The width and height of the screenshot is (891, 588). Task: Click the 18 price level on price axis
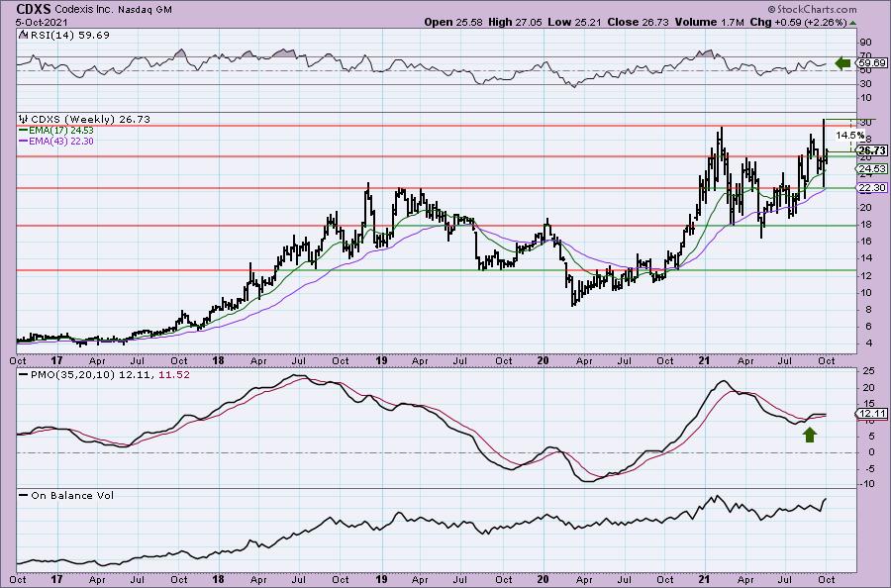[866, 225]
